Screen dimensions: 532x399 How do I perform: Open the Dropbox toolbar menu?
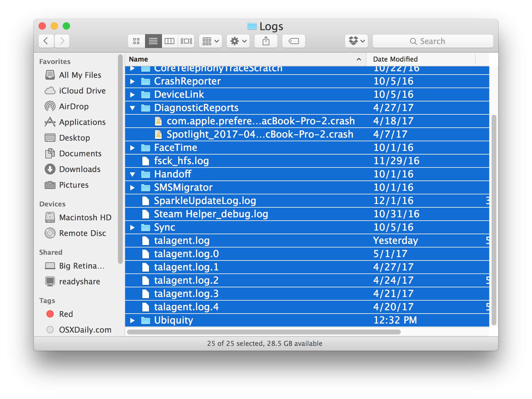(x=356, y=41)
